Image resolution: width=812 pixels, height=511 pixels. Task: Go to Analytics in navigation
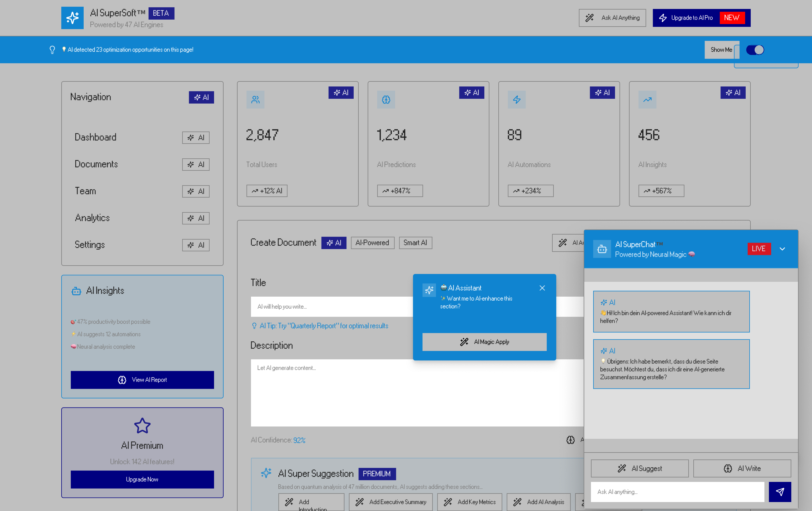pos(92,218)
